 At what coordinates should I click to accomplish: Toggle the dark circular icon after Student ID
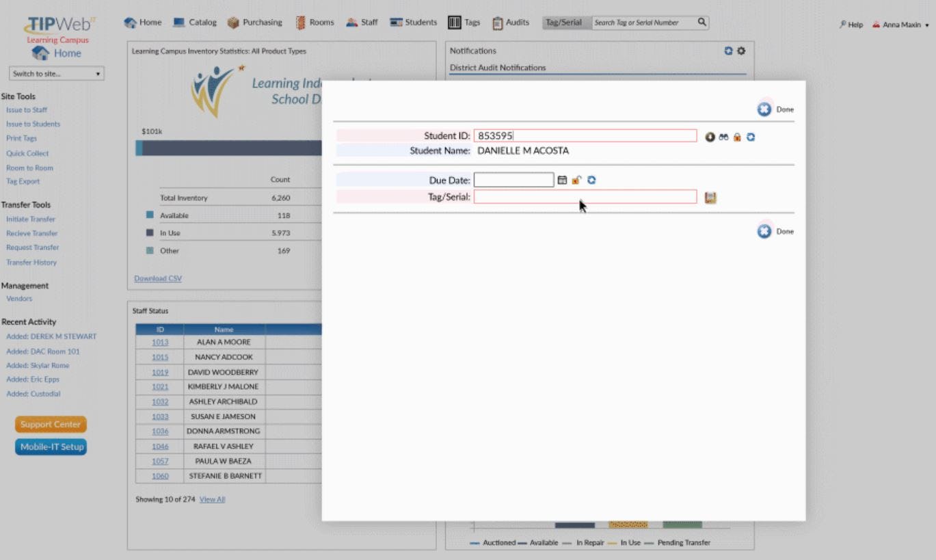coord(710,137)
